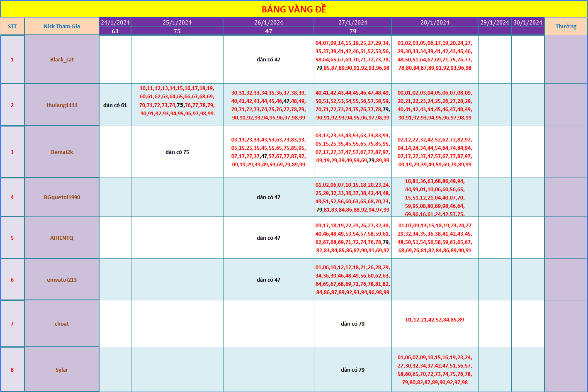
Task: Click the nickname cell Black_cat
Action: click(x=62, y=59)
